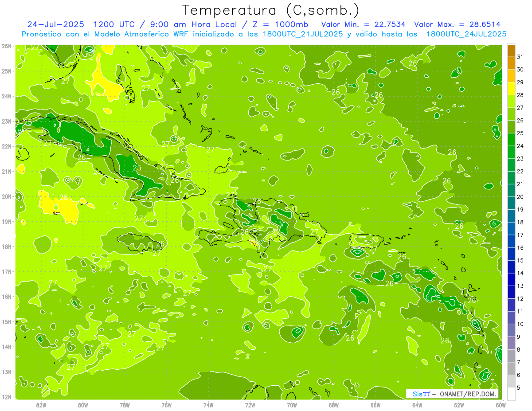532x411 pixels.
Task: Click the 24N latitude axis label
Action: pos(6,96)
